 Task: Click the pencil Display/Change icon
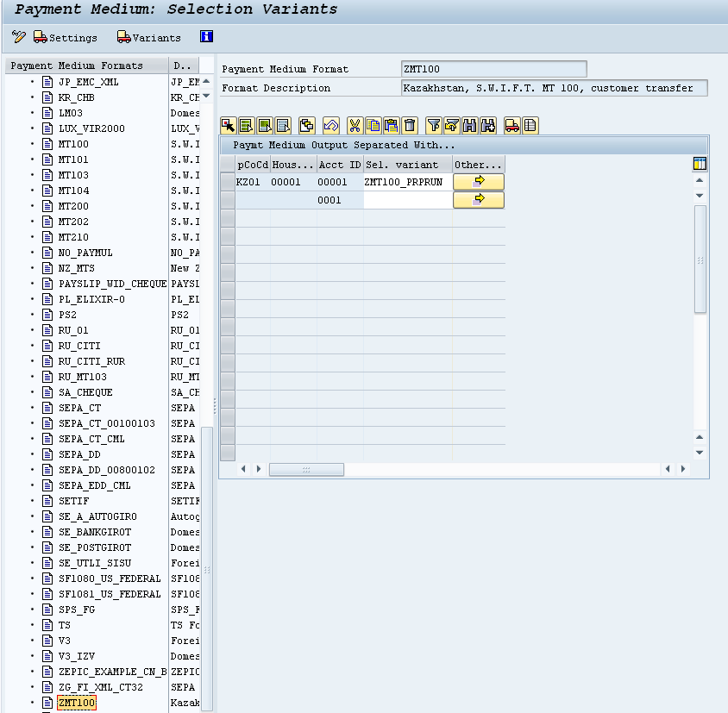[17, 37]
